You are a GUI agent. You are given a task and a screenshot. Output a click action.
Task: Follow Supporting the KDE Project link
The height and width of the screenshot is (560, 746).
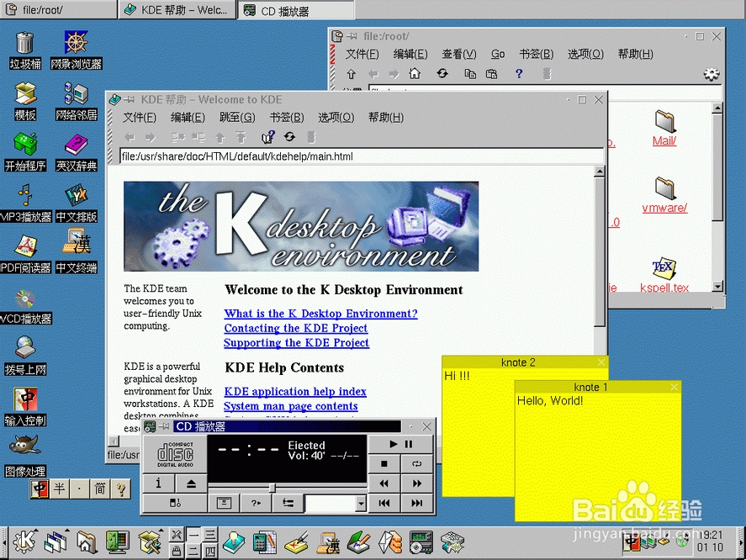(x=296, y=342)
